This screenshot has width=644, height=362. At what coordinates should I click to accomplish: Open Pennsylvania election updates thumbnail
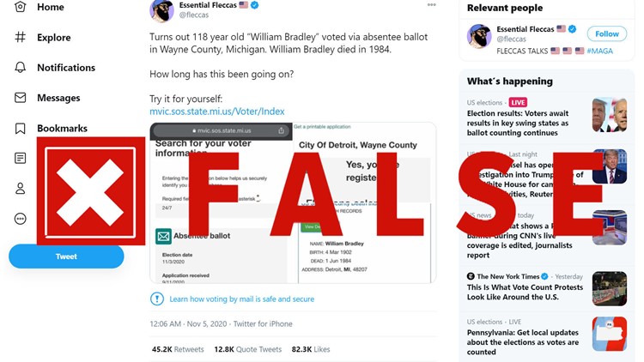tap(610, 334)
